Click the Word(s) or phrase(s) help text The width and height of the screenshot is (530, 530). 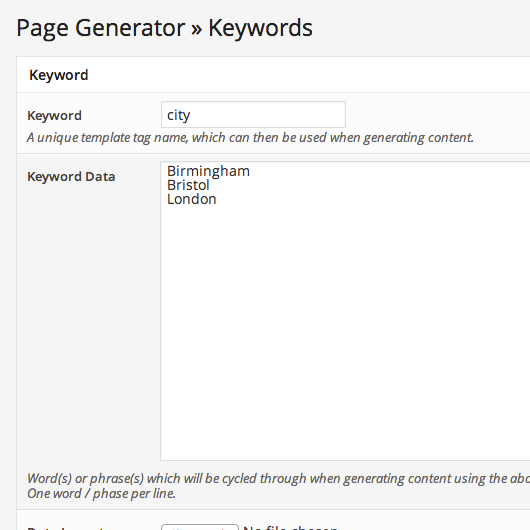[279, 478]
